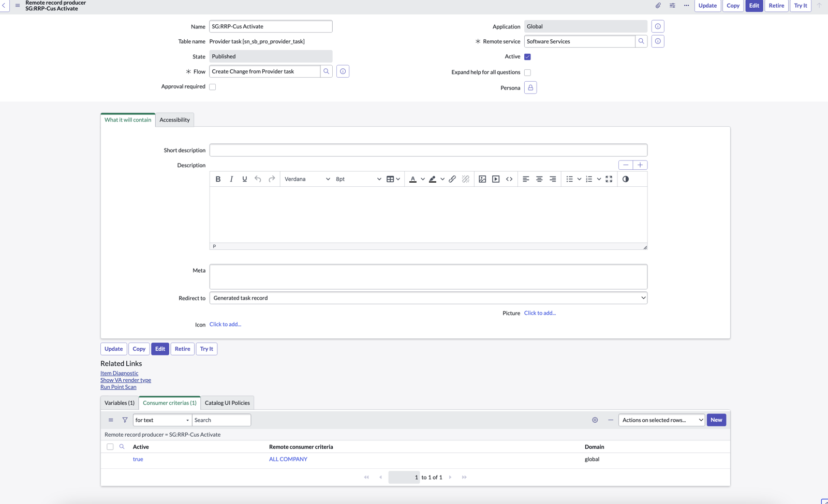Check the Approval required checkbox
Viewport: 828px width, 504px height.
click(x=213, y=87)
